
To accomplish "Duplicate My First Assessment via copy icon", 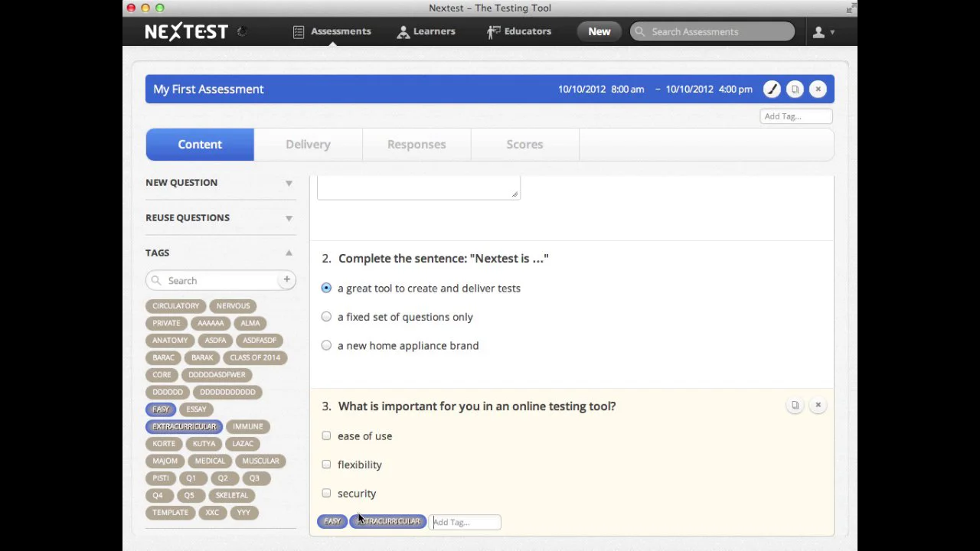I will tap(795, 90).
